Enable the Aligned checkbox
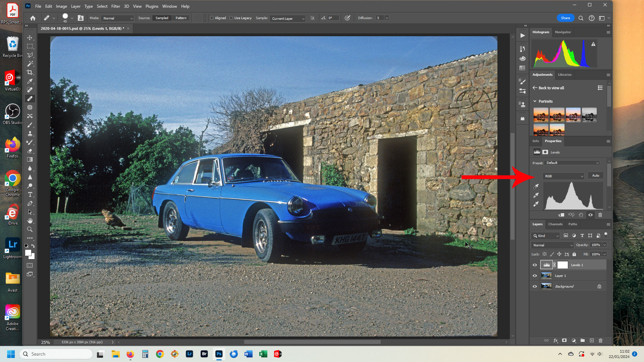Image resolution: width=644 pixels, height=362 pixels. (x=212, y=18)
